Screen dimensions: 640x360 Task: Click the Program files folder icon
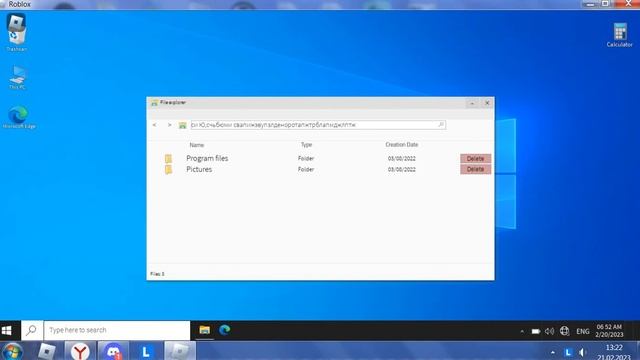tap(168, 158)
